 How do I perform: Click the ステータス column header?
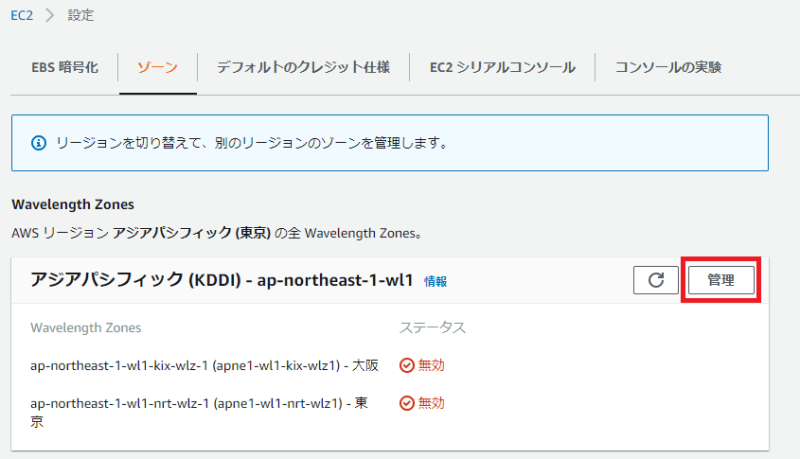tap(432, 327)
